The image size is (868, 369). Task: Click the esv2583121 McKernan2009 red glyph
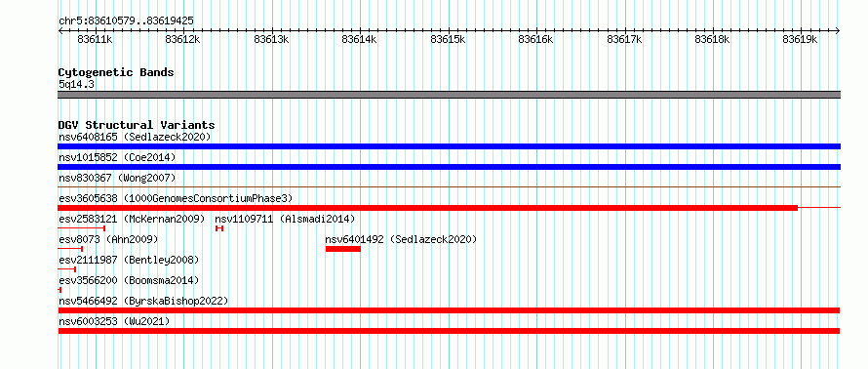click(81, 228)
